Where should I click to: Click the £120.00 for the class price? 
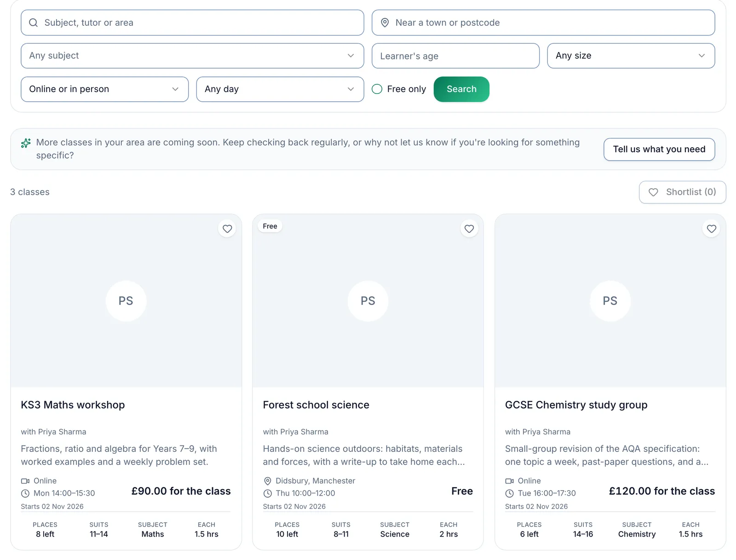click(x=662, y=491)
